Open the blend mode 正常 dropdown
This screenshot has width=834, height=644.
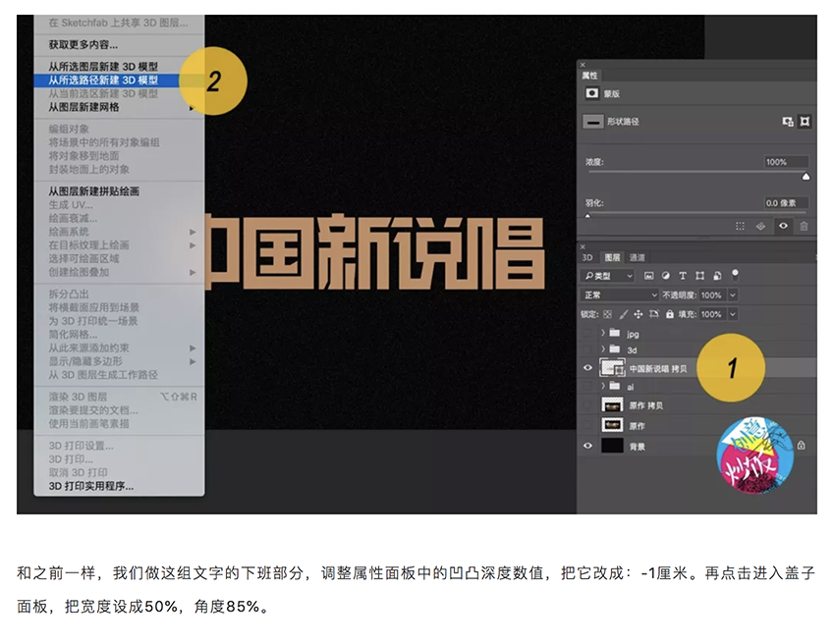tap(620, 295)
